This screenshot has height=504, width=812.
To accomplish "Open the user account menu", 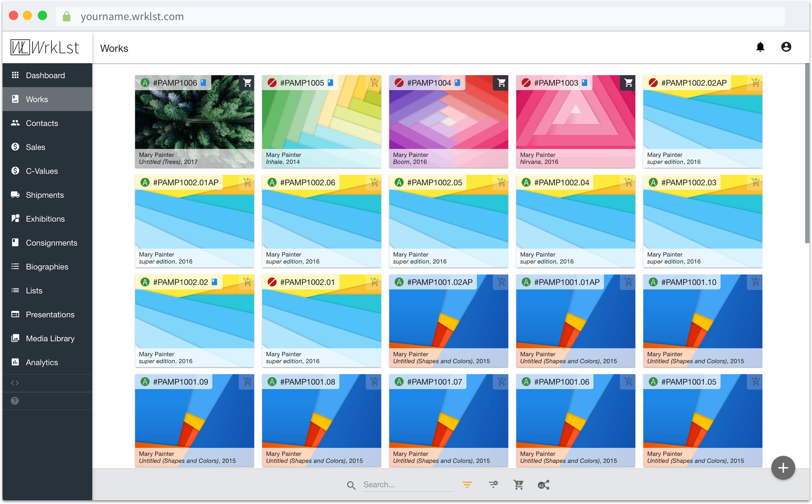I will [786, 47].
